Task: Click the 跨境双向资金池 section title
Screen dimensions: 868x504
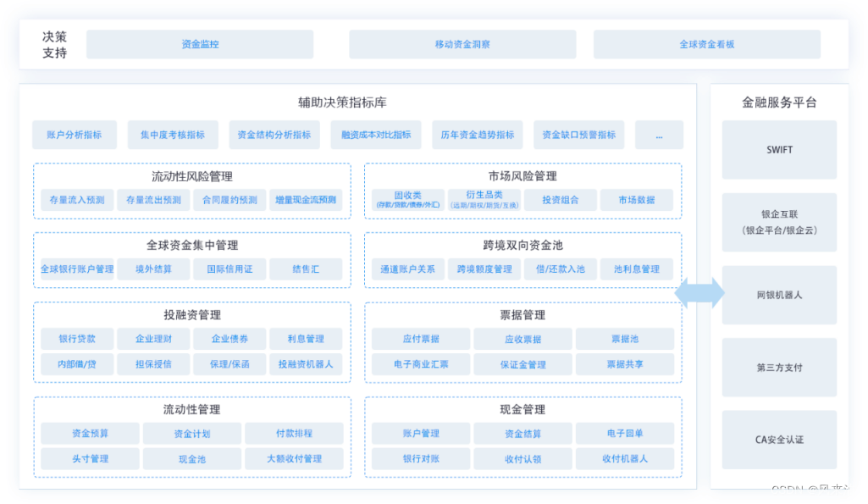Action: [x=522, y=246]
